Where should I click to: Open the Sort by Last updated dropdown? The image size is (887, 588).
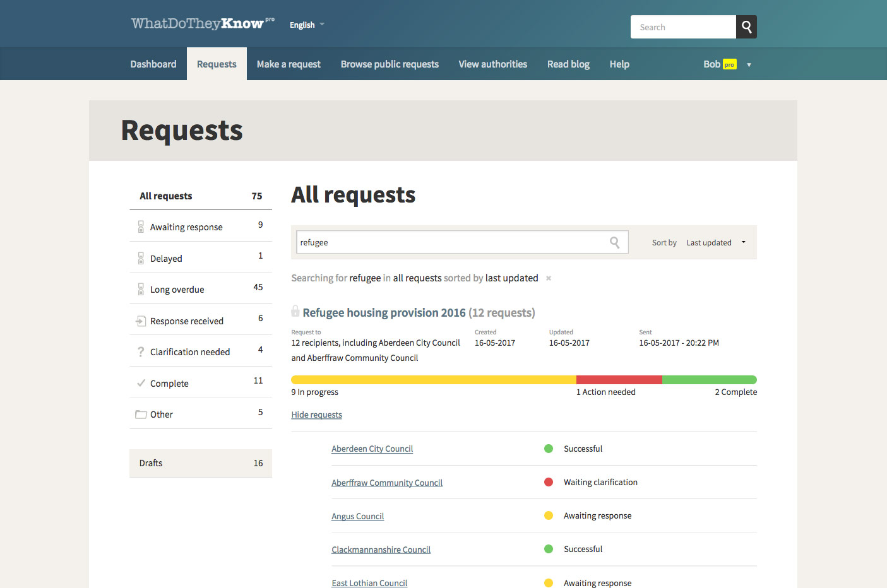coord(715,243)
